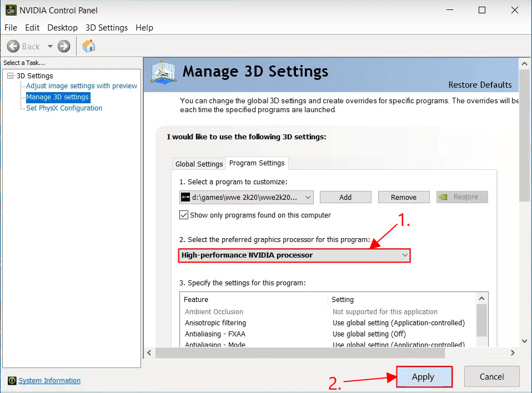
Task: Click the NVIDIA Control Panel title icon
Action: coord(11,10)
